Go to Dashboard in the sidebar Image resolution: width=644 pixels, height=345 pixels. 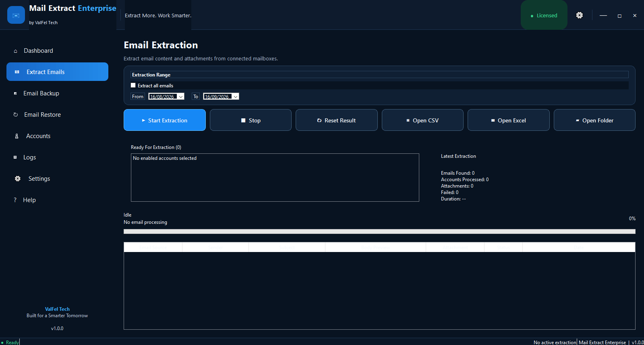[x=38, y=51]
